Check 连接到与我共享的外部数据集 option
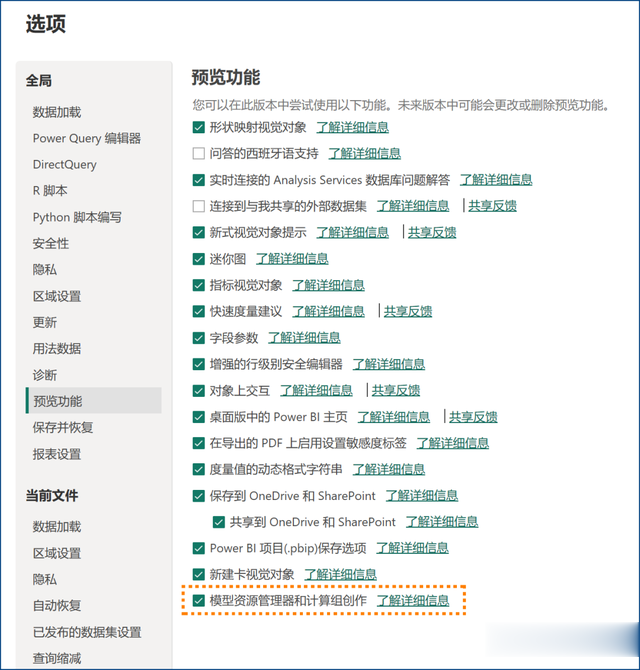Screen dimensions: 640x670 [x=199, y=206]
